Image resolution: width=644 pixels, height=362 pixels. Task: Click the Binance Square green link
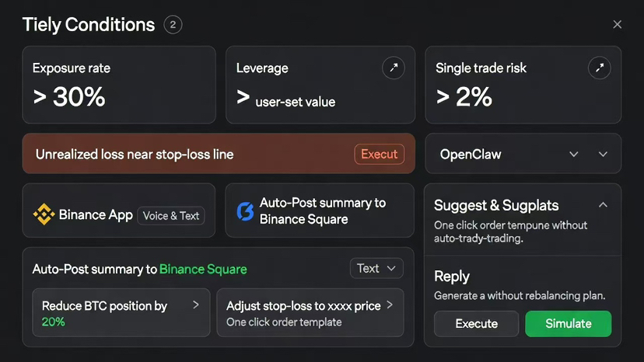(x=203, y=270)
